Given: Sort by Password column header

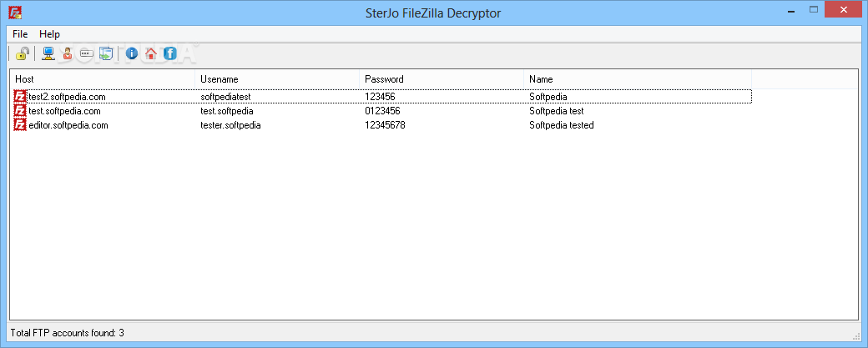Looking at the screenshot, I should pyautogui.click(x=442, y=79).
